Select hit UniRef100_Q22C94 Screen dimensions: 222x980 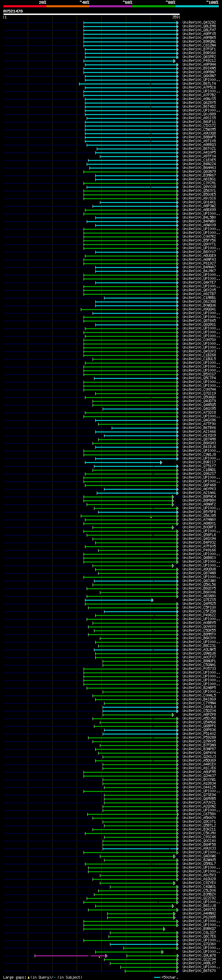pyautogui.click(x=199, y=959)
